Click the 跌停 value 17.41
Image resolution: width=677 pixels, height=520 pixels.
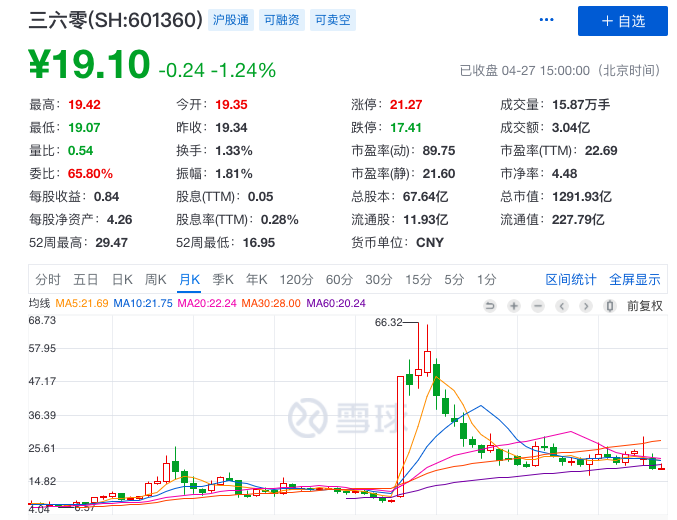coord(406,127)
